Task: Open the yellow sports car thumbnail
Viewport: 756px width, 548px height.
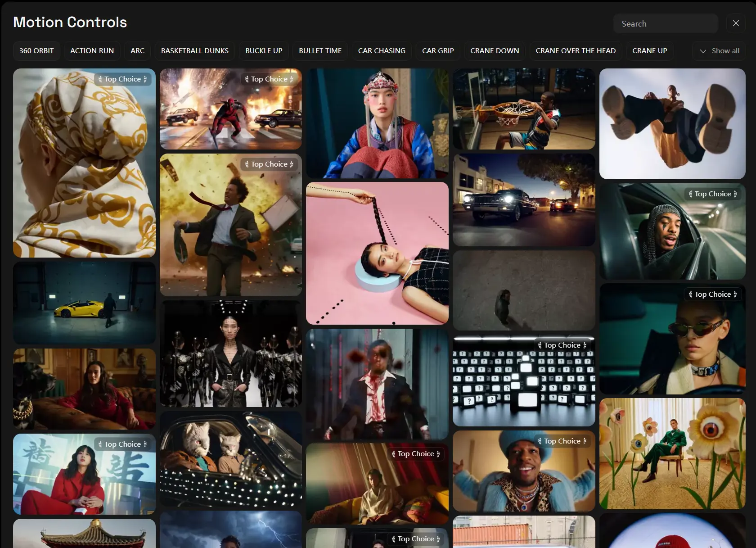Action: 84,303
